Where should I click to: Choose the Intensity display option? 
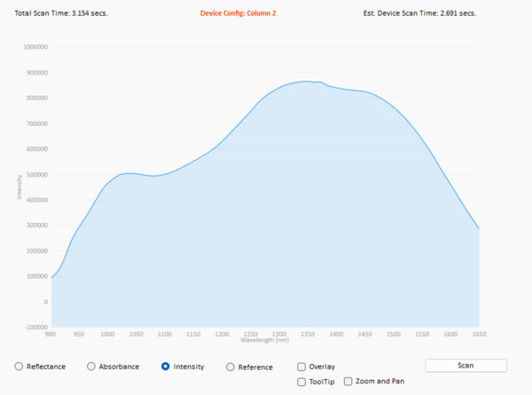(166, 367)
